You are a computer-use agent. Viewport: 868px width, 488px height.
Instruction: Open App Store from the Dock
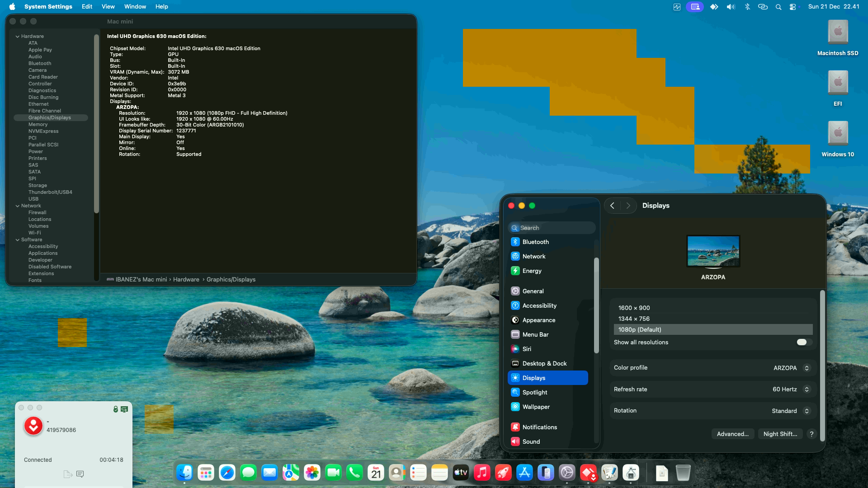point(524,473)
